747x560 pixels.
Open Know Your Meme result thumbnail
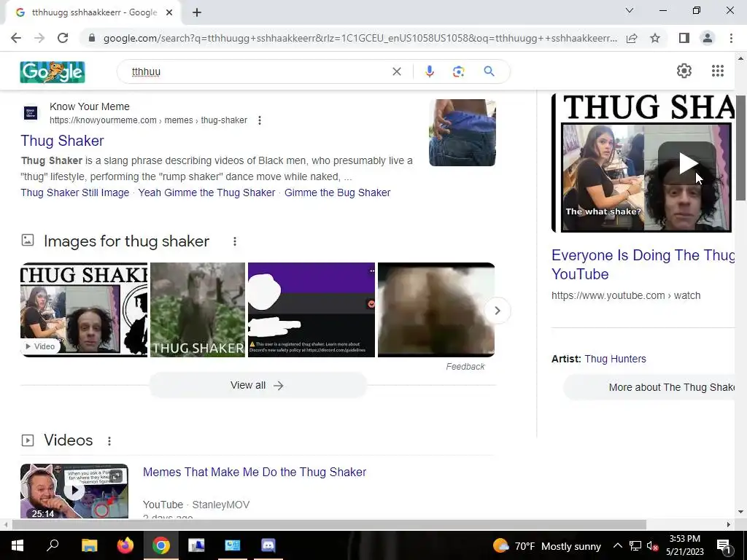[x=462, y=133]
